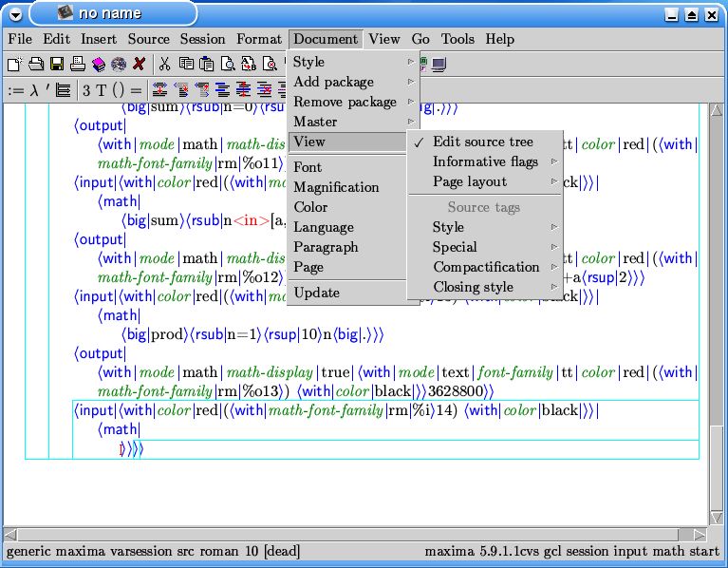Expand the Master submenu
The width and height of the screenshot is (728, 568).
click(x=353, y=122)
